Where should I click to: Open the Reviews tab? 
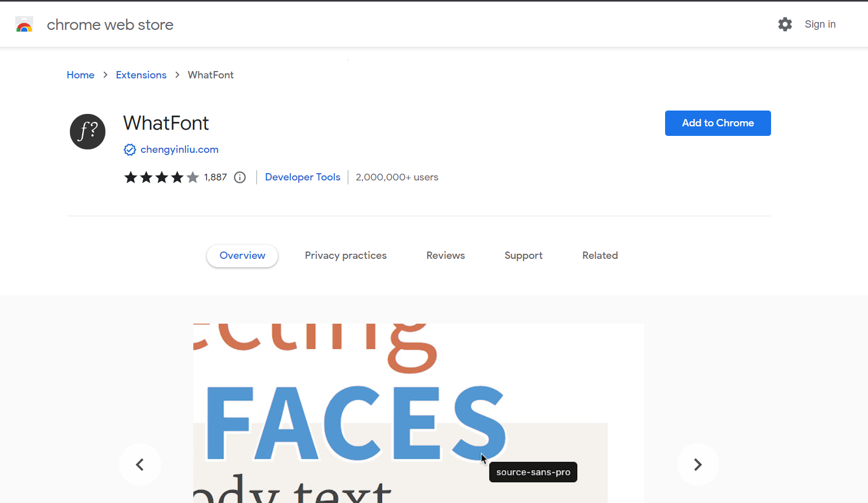[445, 255]
